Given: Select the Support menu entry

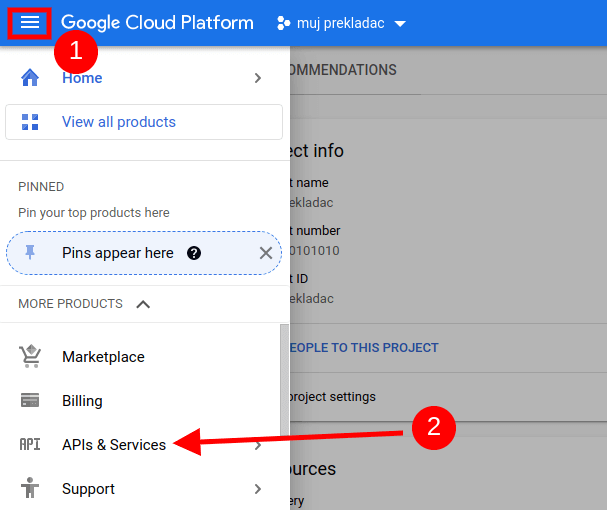Looking at the screenshot, I should (139, 489).
